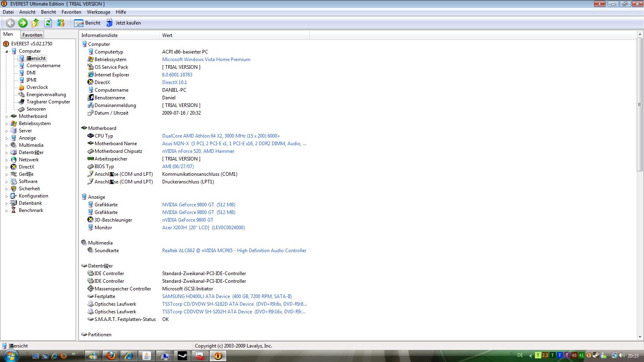Open the Favoriten menu in the menu bar
This screenshot has width=644, height=362.
71,12
